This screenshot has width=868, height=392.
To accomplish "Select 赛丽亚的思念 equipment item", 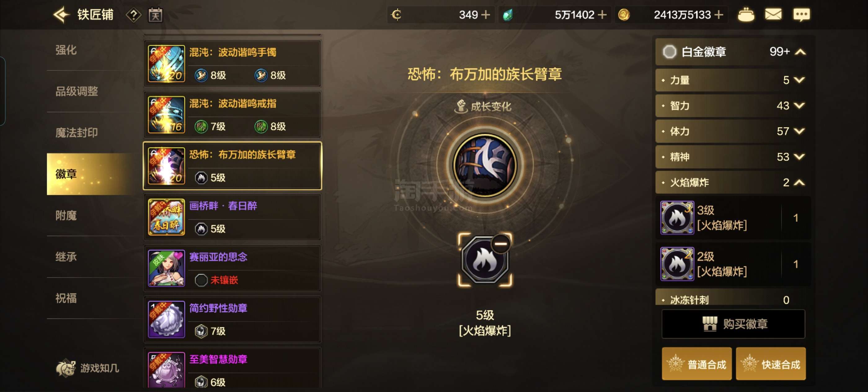I will (232, 268).
